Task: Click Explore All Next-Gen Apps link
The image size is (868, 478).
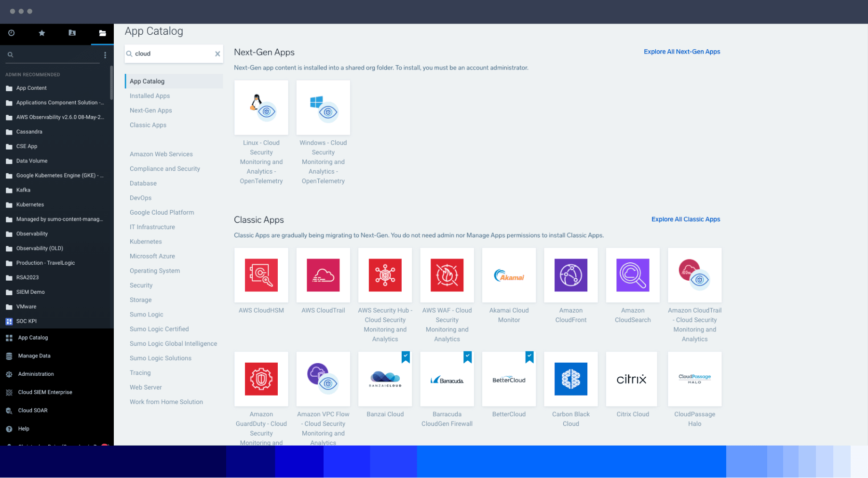Action: click(682, 52)
